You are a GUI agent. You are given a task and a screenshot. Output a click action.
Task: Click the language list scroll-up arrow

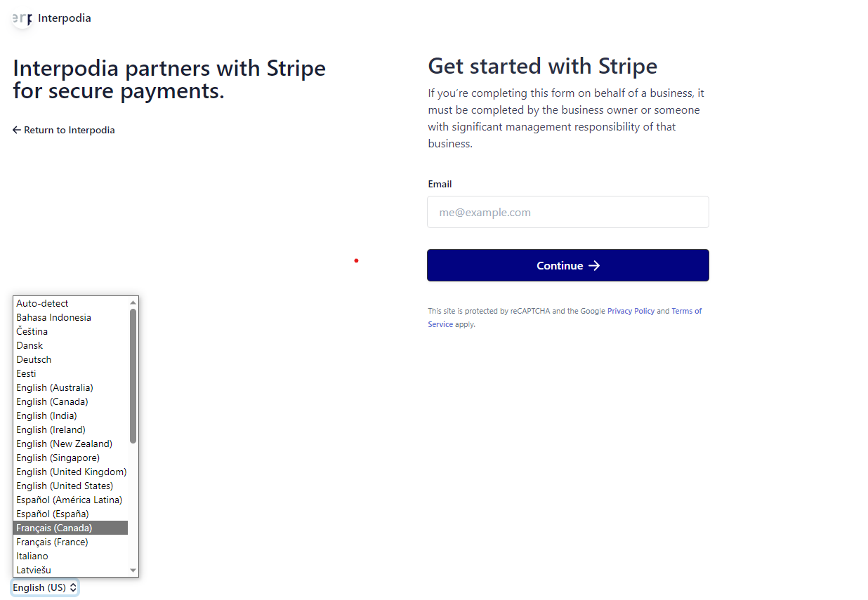(x=133, y=302)
